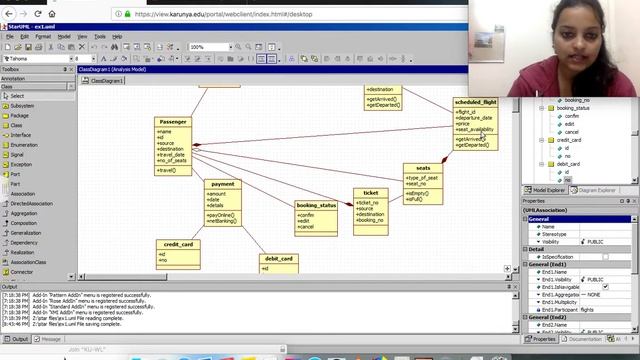Switch to the Diagram Explorer tab

click(593, 190)
